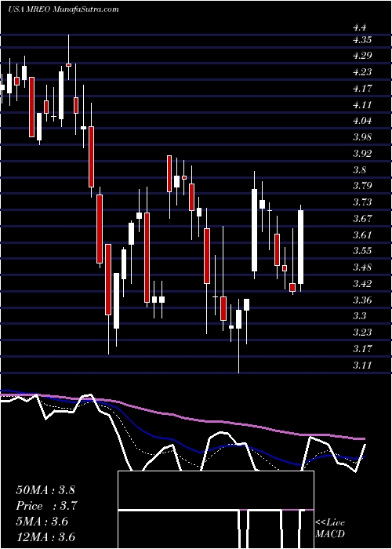Click the 3.8 price axis label

[x=359, y=170]
